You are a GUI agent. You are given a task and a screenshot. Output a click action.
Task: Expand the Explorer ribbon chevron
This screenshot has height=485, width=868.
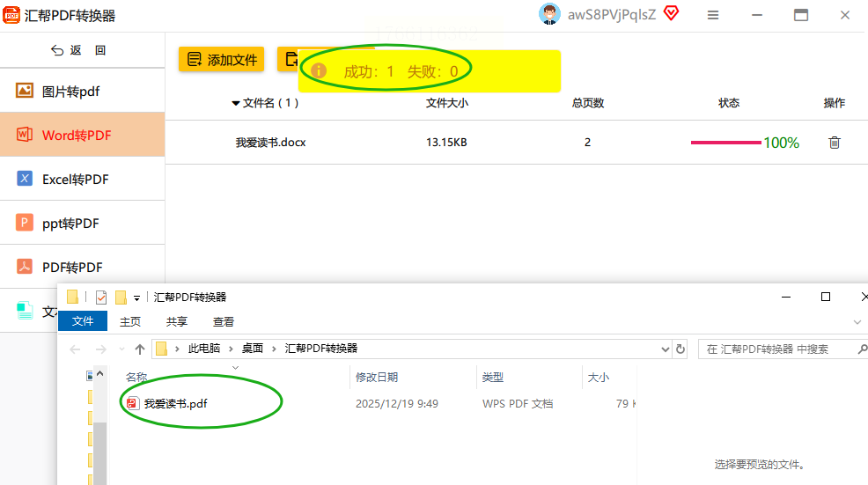click(857, 321)
